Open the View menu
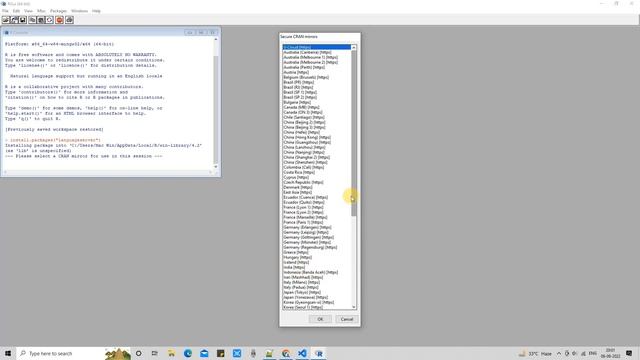 (x=28, y=11)
